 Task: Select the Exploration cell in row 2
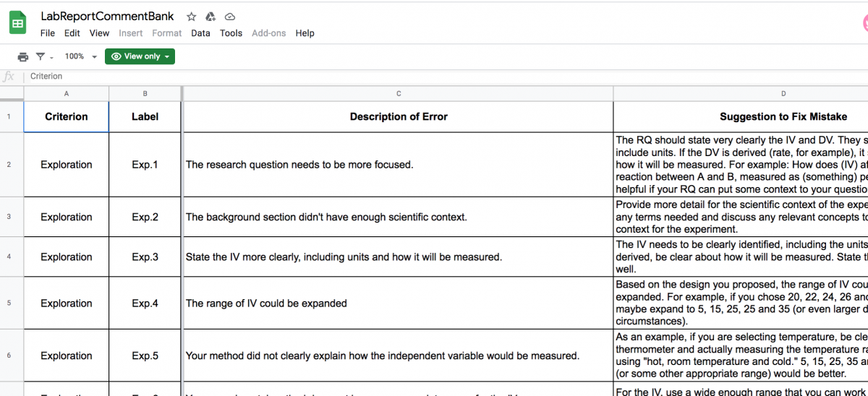tap(67, 165)
